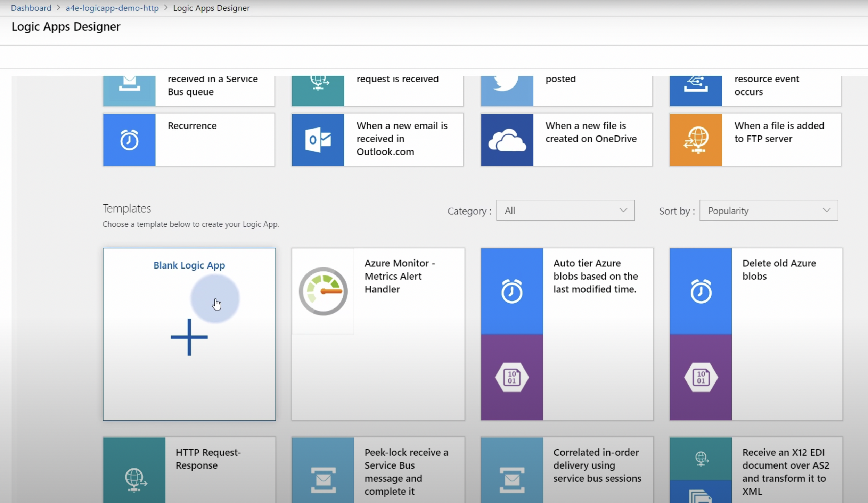Click the Blank Logic App title
The image size is (868, 503).
[189, 265]
